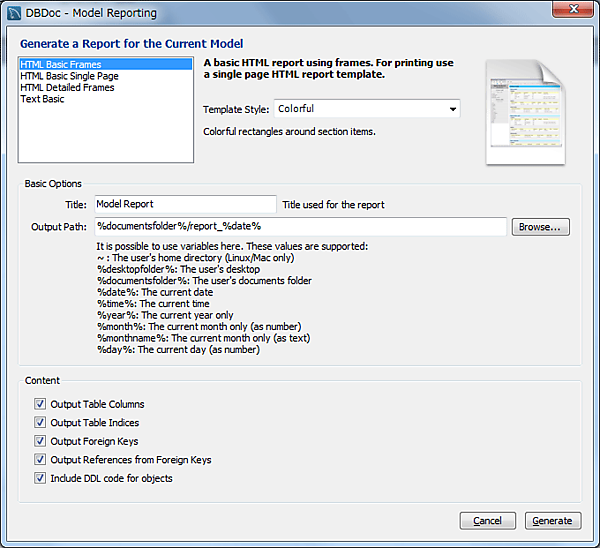Uncheck Include DDL code for objects
Image resolution: width=600 pixels, height=548 pixels.
pyautogui.click(x=40, y=478)
